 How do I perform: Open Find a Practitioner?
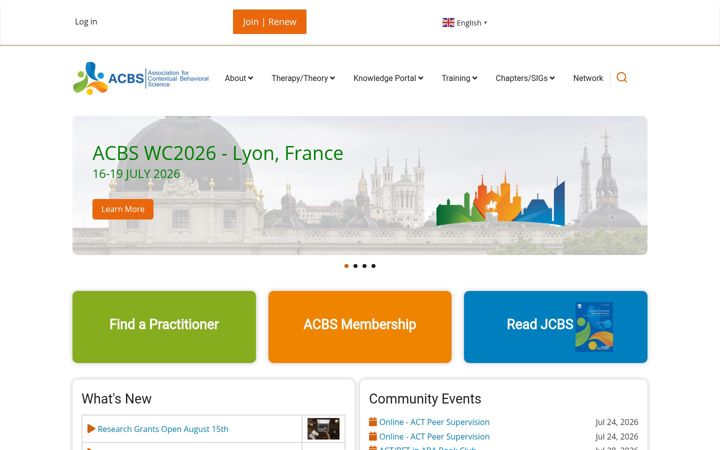tap(164, 326)
